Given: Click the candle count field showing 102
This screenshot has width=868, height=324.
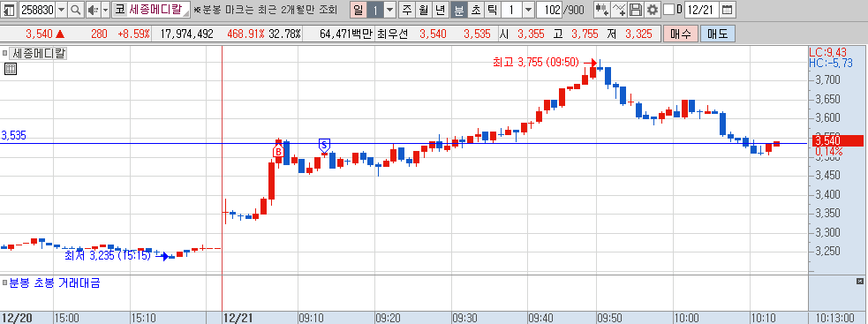Looking at the screenshot, I should pyautogui.click(x=549, y=10).
